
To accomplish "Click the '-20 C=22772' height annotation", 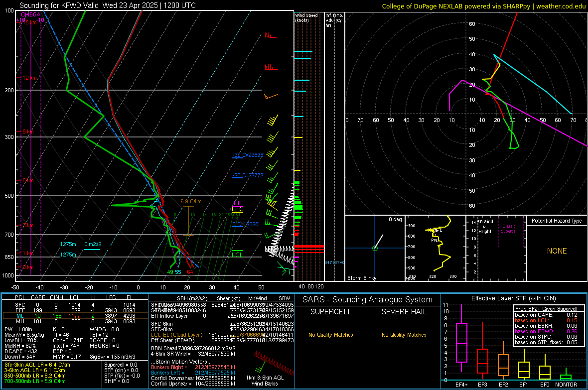I will pos(248,175).
